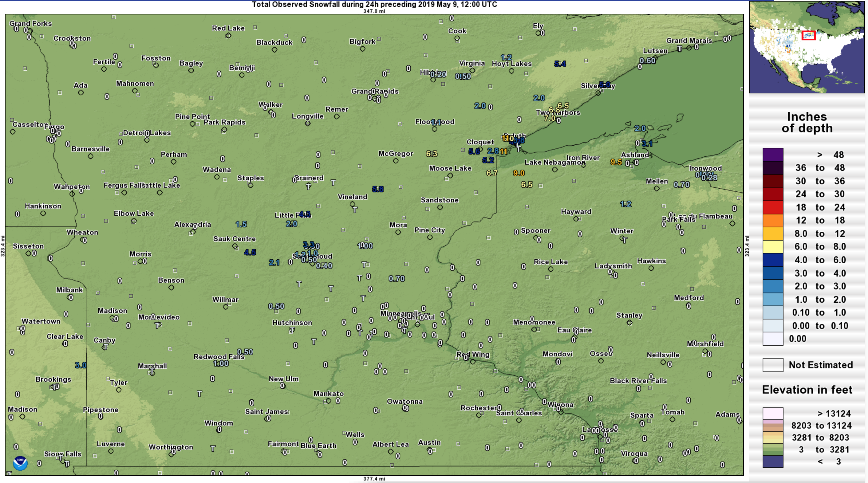Click the elevation less than 3 feet swatch
This screenshot has width=868, height=483.
point(773,461)
